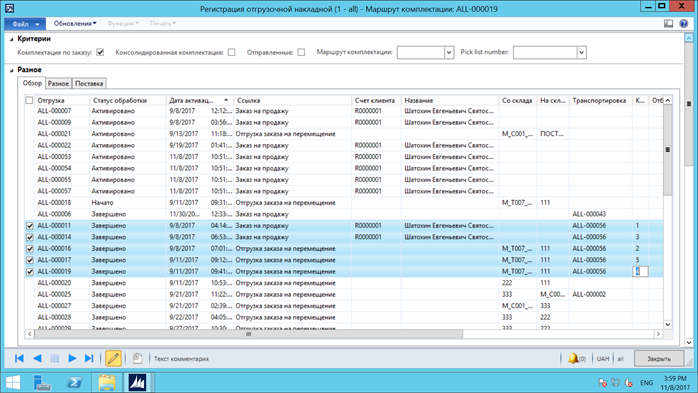
Task: Uncheck row ALL-000017 checkbox
Action: [30, 260]
